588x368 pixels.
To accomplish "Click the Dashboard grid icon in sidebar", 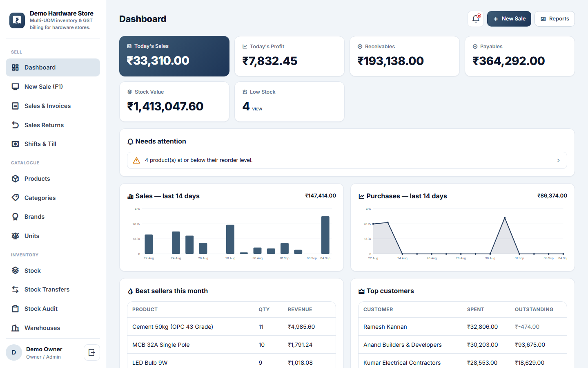I will coord(15,67).
